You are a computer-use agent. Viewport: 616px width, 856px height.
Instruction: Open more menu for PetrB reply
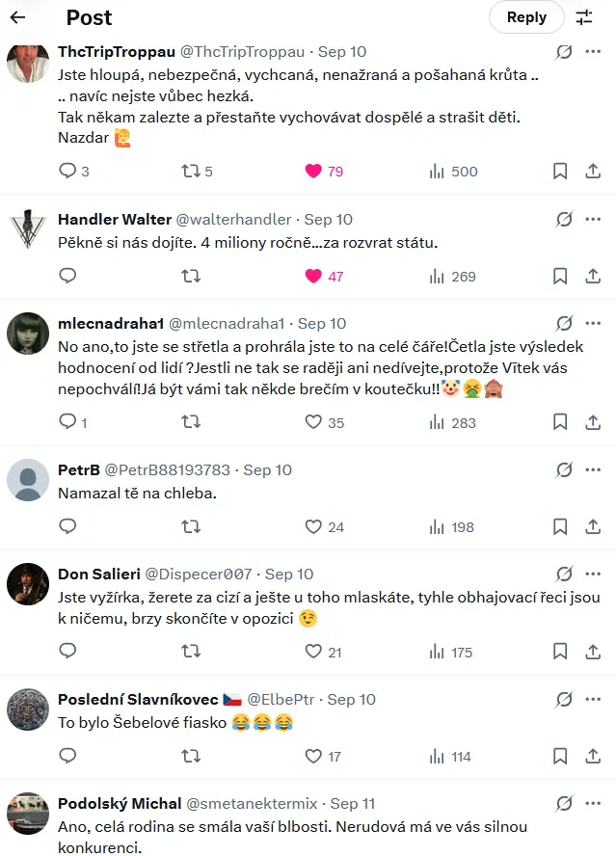point(593,469)
